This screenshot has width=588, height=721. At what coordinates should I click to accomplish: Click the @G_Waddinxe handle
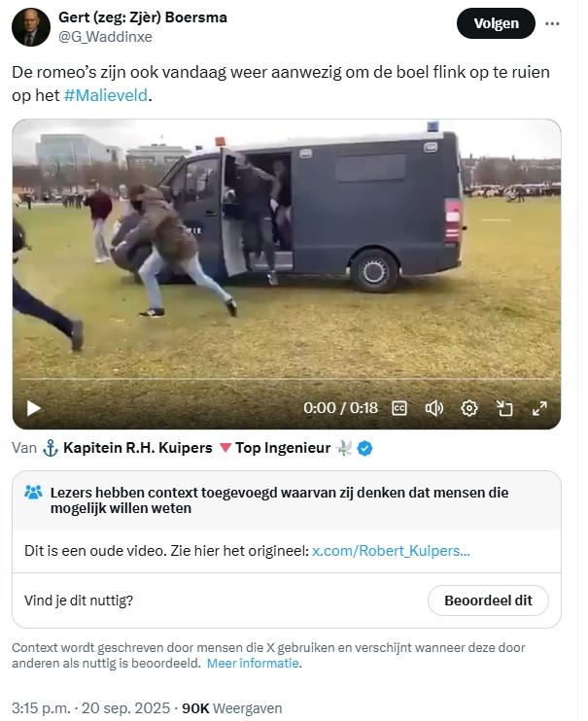(x=105, y=37)
